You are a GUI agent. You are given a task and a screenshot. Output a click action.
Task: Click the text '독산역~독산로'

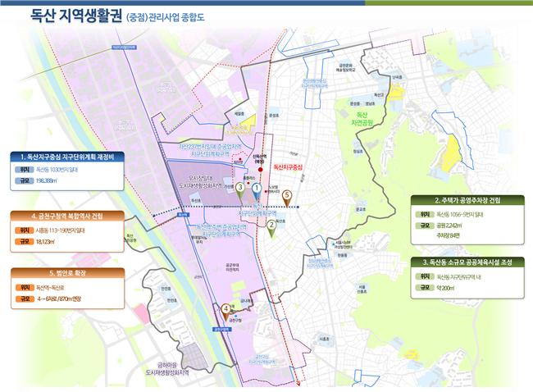coord(50,288)
